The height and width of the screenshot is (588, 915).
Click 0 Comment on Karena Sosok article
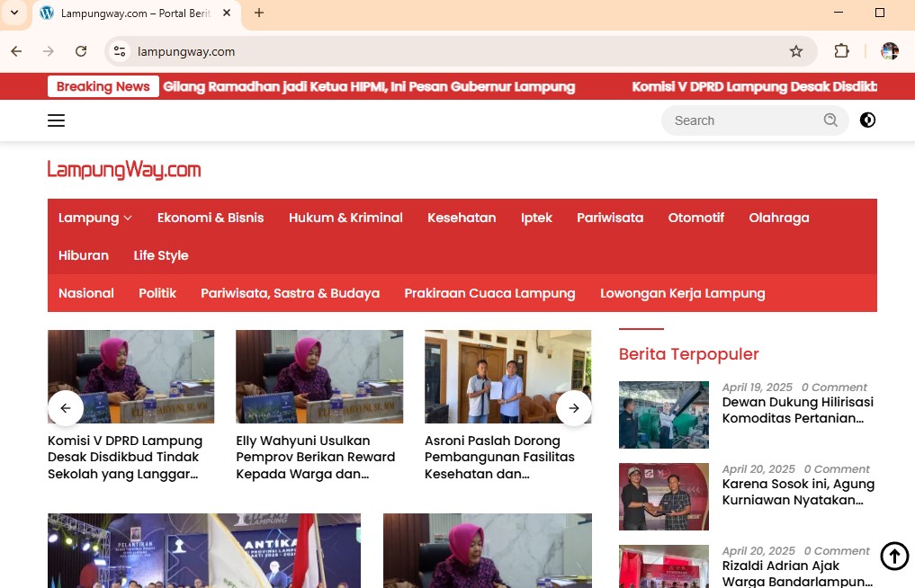click(x=837, y=469)
